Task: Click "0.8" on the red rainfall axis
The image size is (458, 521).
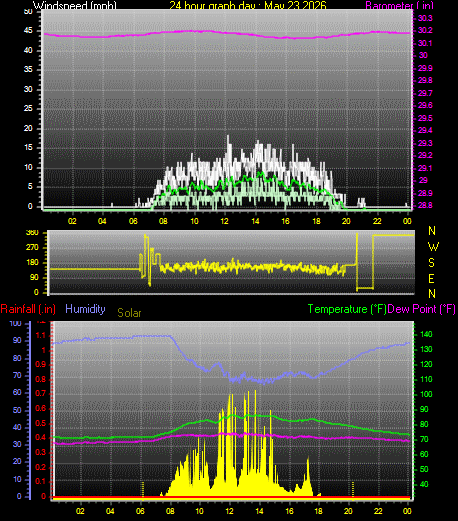Action: (41, 379)
